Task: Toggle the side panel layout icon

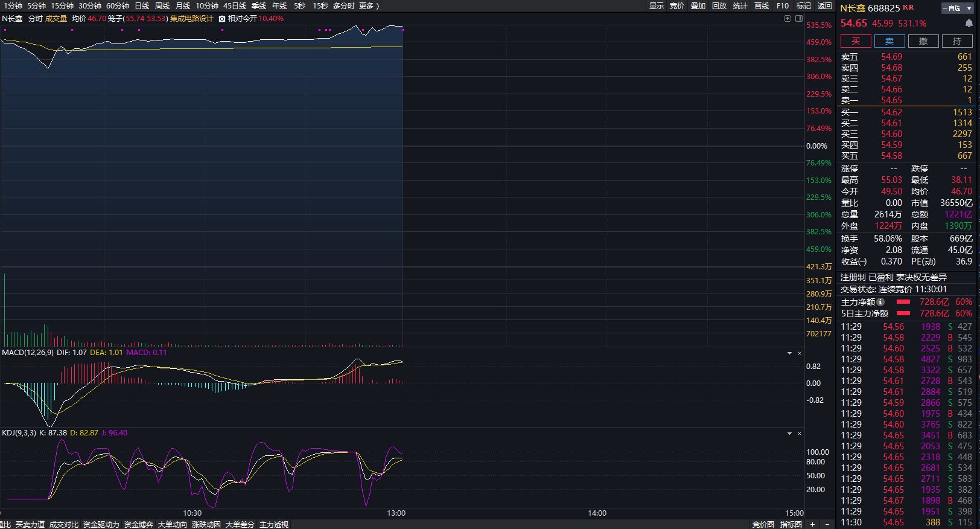Action: coord(799,18)
